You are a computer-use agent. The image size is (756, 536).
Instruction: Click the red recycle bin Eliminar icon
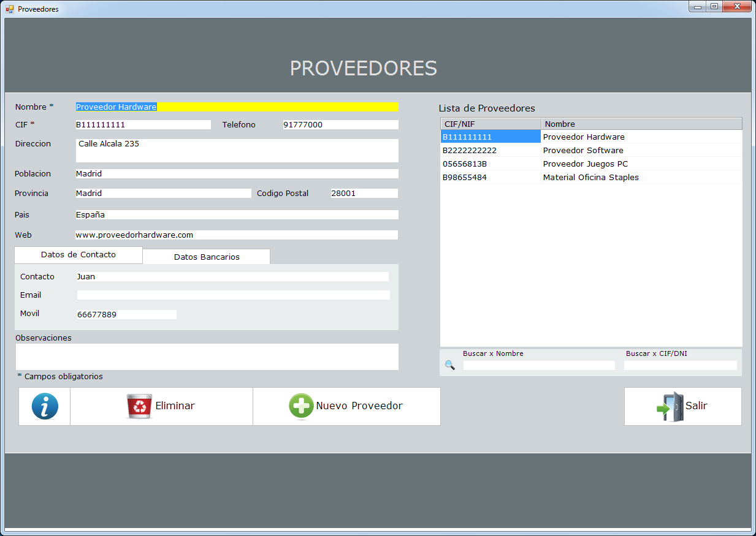click(139, 406)
